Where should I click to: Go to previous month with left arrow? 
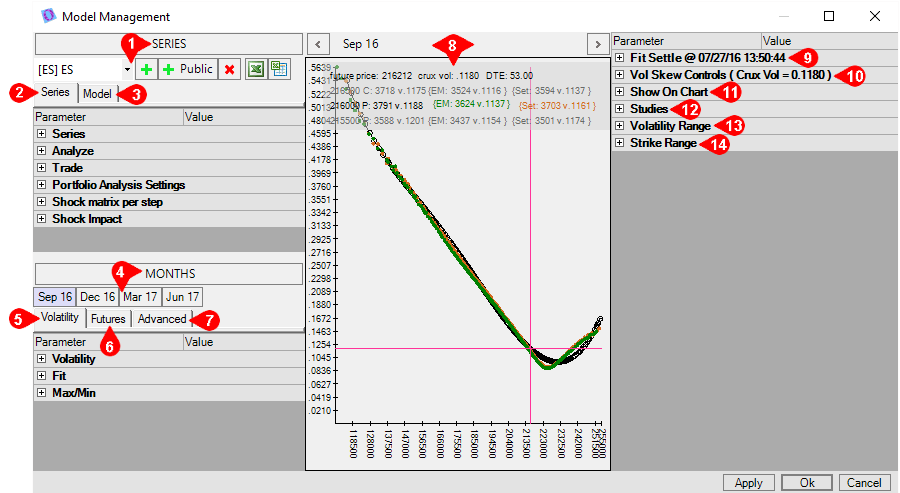317,44
